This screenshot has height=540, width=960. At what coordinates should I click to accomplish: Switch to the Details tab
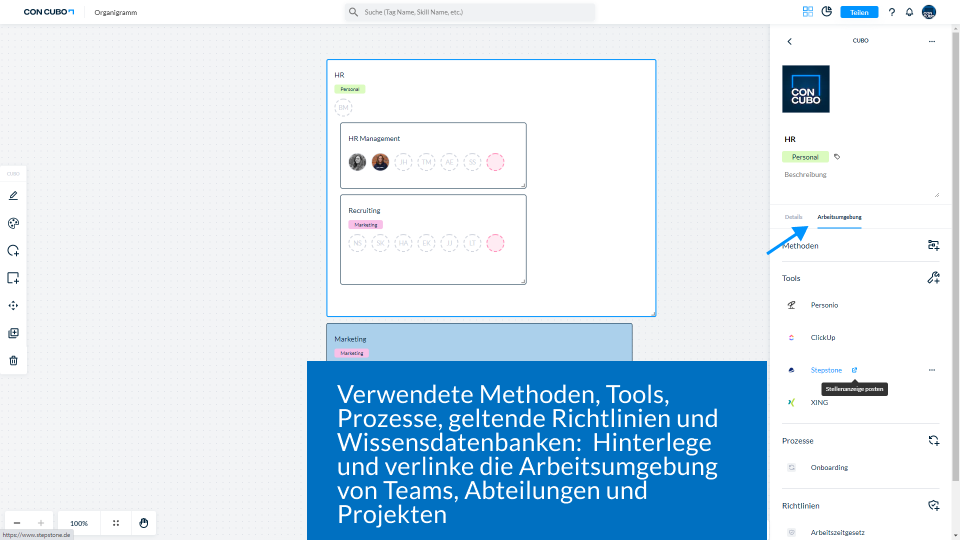(793, 217)
